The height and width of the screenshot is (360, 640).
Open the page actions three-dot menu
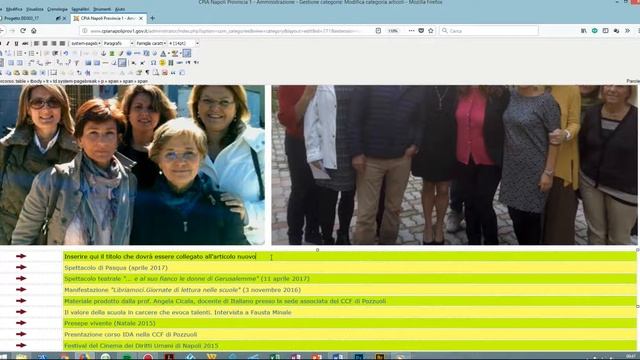coord(411,31)
